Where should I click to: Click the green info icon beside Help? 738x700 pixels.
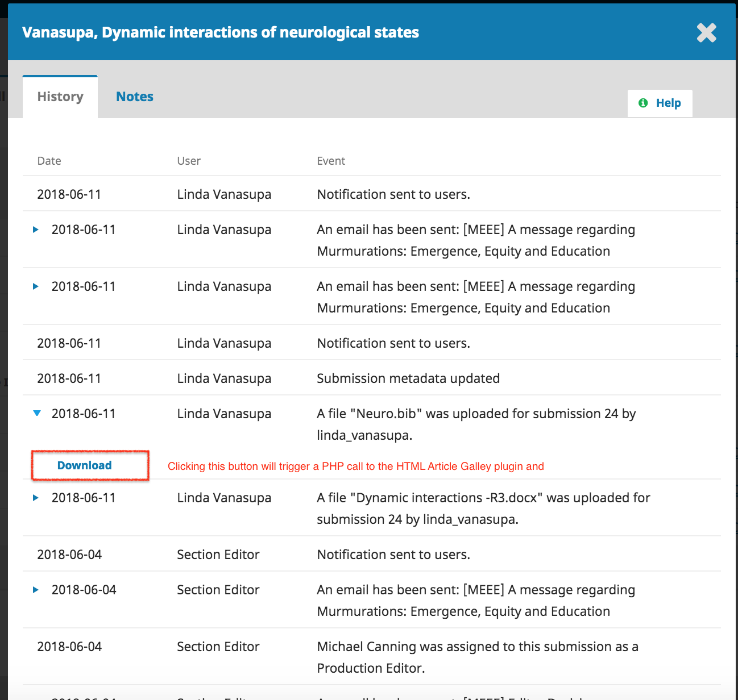tap(643, 103)
